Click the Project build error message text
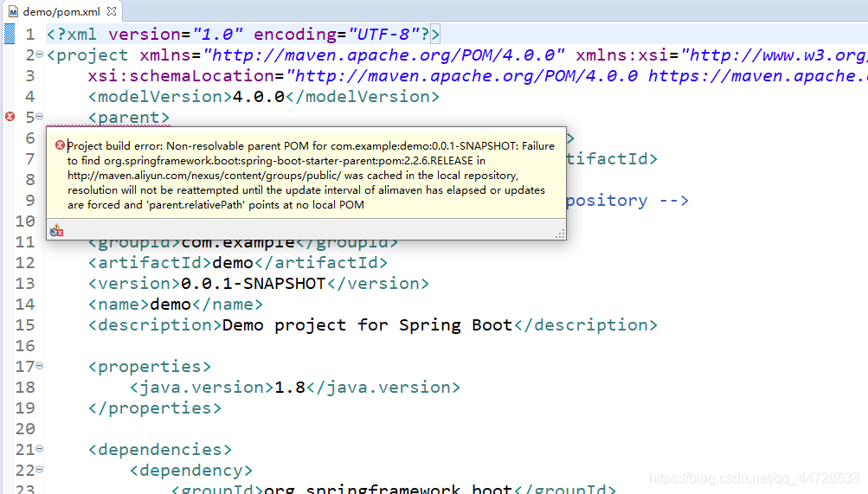Image resolution: width=868 pixels, height=494 pixels. coord(311,176)
